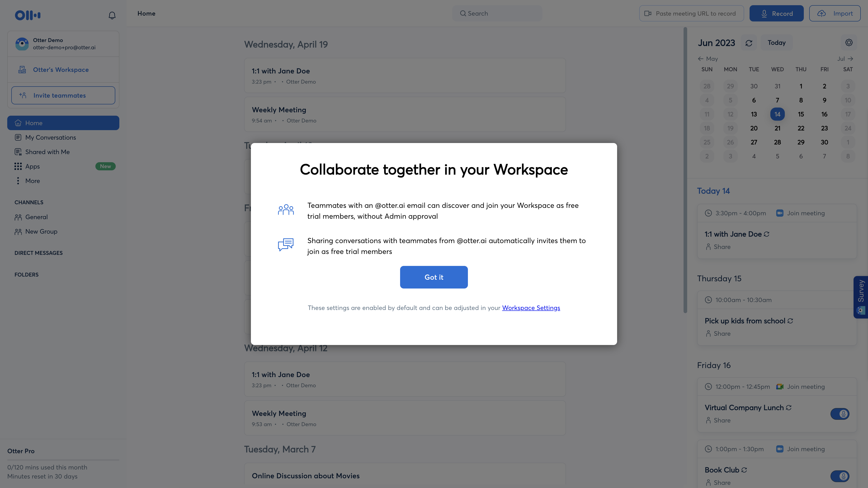Open the Workspace Settings link

531,308
